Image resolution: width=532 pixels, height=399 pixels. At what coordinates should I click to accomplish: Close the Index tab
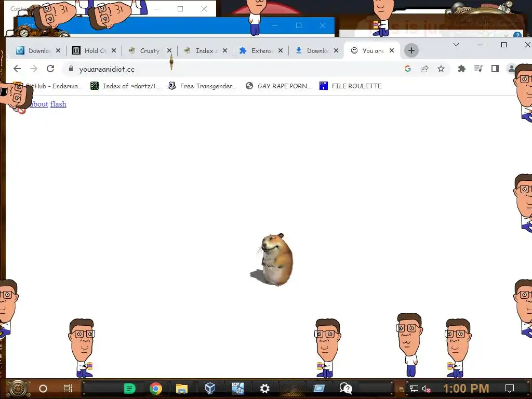(x=225, y=50)
